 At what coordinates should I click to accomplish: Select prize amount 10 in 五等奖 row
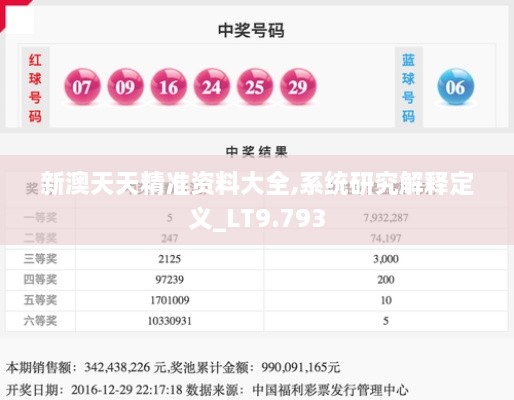tap(386, 300)
